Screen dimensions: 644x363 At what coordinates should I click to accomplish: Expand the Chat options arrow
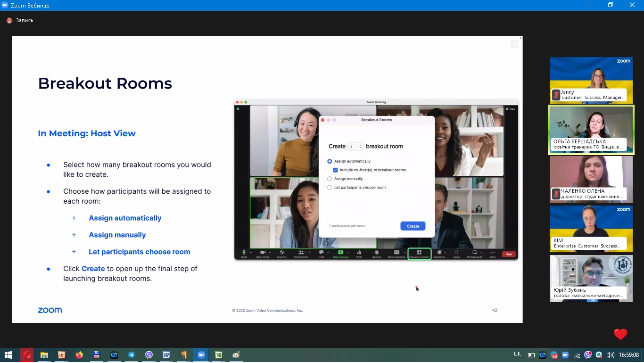point(328,253)
